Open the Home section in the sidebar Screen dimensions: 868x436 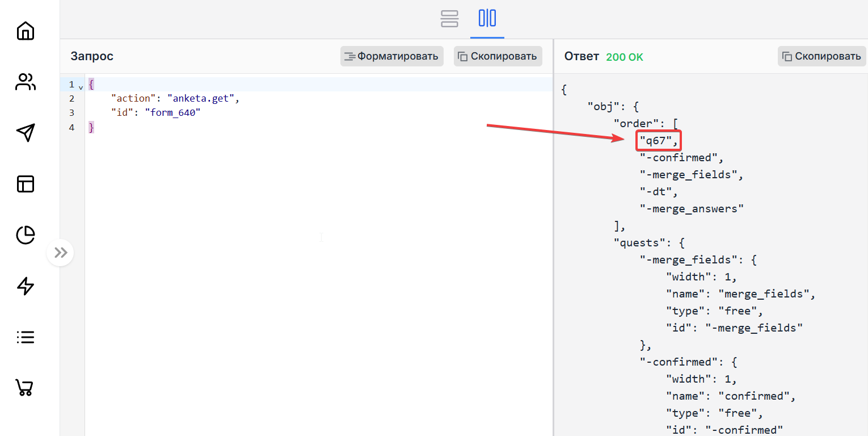pyautogui.click(x=25, y=31)
